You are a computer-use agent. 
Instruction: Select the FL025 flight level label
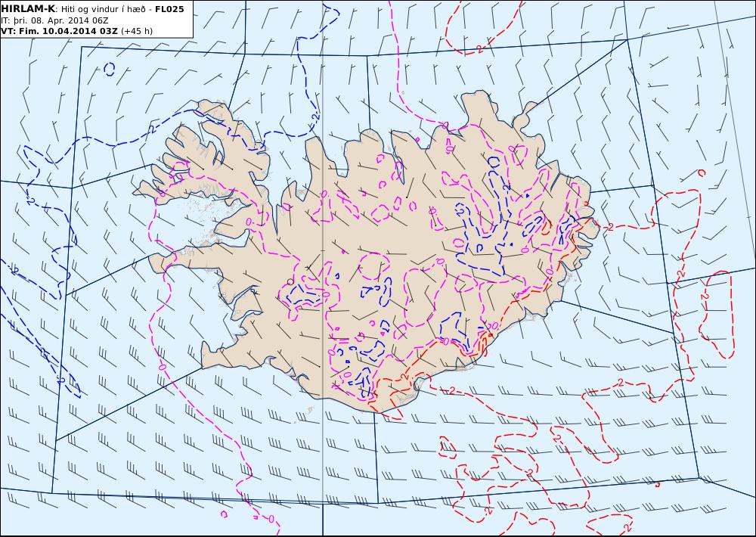coord(169,9)
